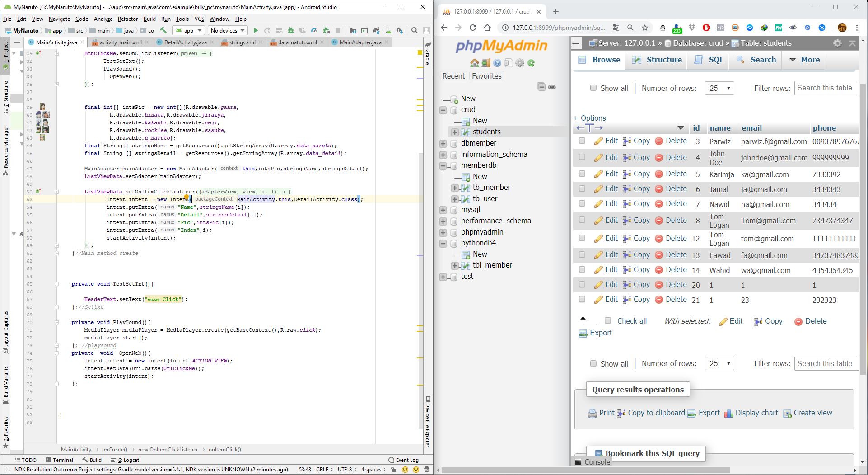The image size is (868, 475).
Task: Open the VCS menu
Action: coord(199,19)
